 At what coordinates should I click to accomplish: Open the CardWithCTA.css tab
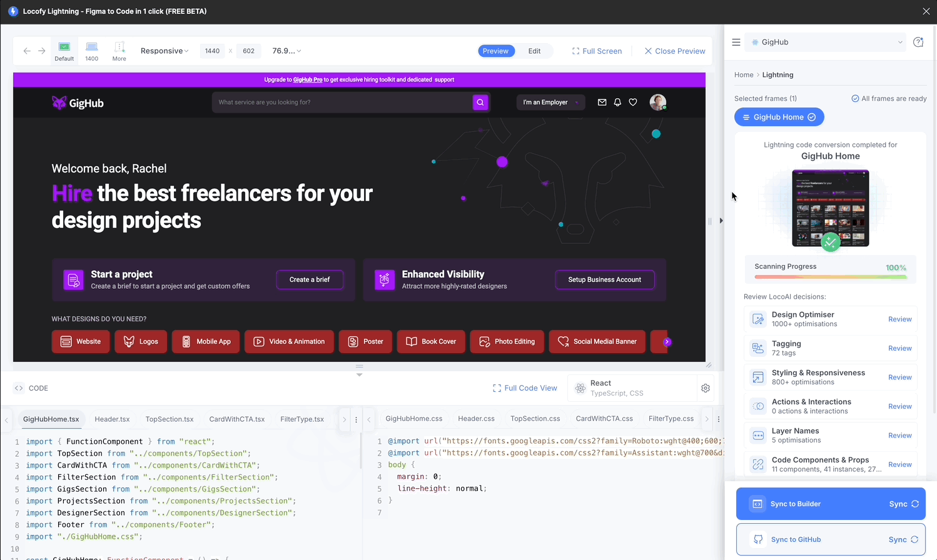(604, 419)
